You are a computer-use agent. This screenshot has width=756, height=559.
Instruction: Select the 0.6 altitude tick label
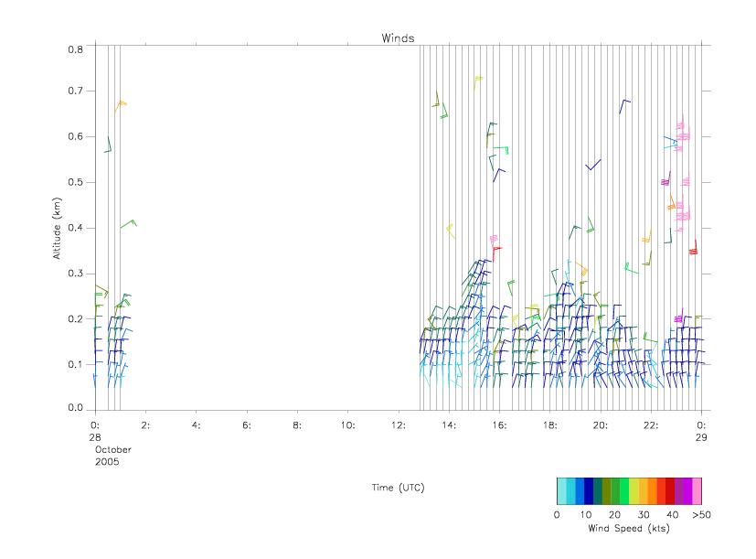point(75,136)
